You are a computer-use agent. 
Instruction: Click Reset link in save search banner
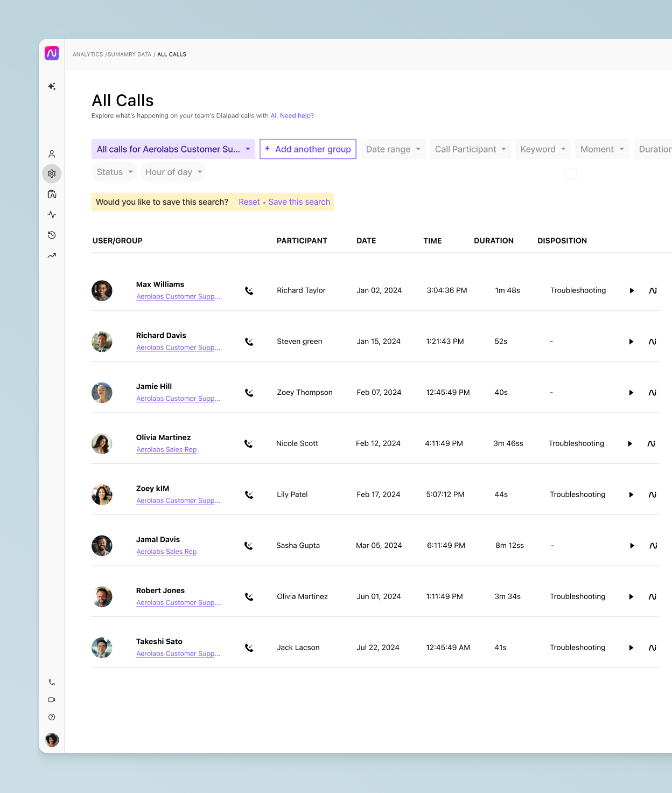(249, 202)
